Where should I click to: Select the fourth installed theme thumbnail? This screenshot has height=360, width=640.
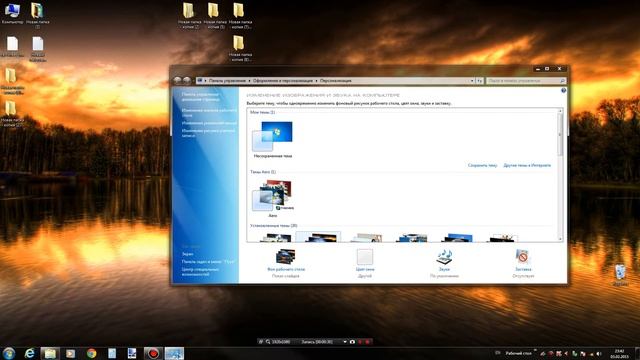pyautogui.click(x=412, y=238)
